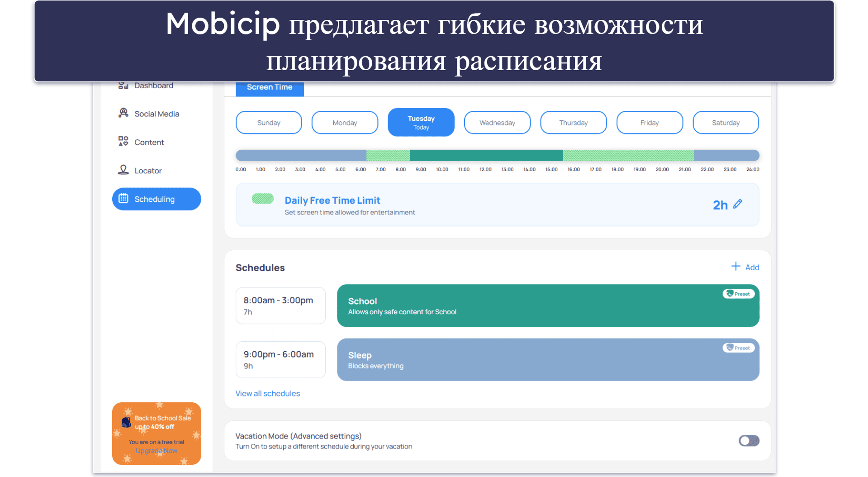
Task: Click the Daily Free Time Limit heading
Action: (332, 200)
